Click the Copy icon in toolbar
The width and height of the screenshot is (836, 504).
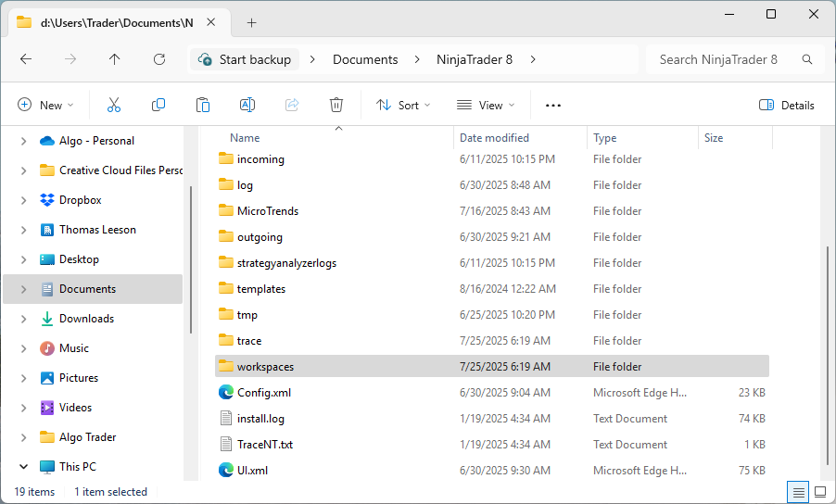tap(158, 105)
